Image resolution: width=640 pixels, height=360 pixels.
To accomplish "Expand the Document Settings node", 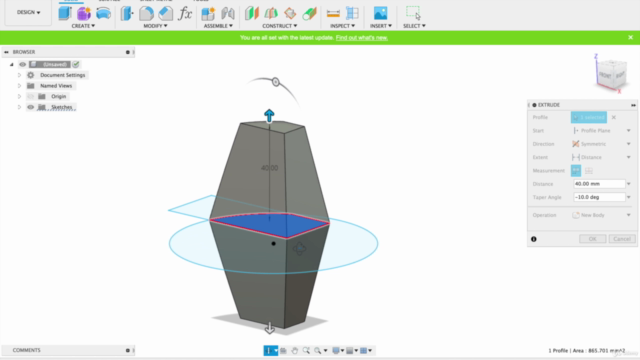I will [x=19, y=75].
